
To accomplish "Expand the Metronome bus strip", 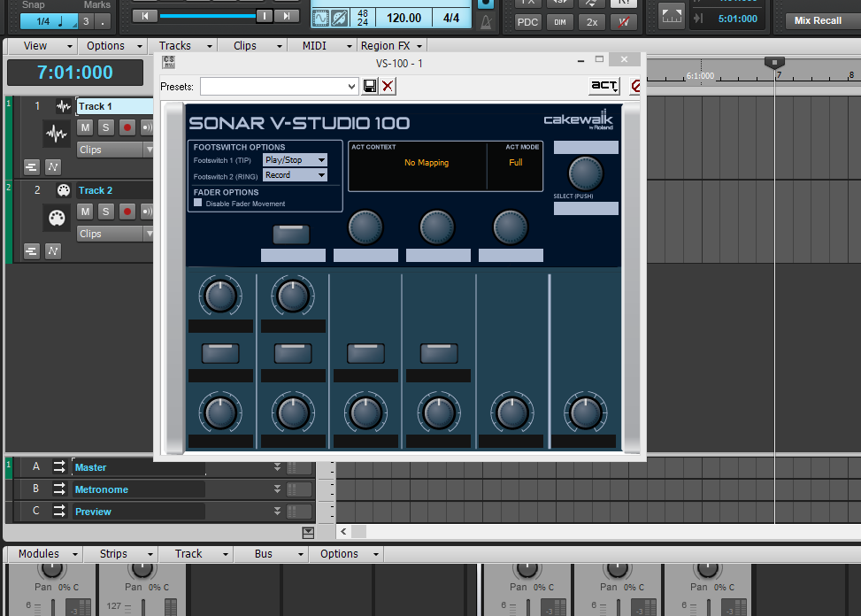I will 277,489.
